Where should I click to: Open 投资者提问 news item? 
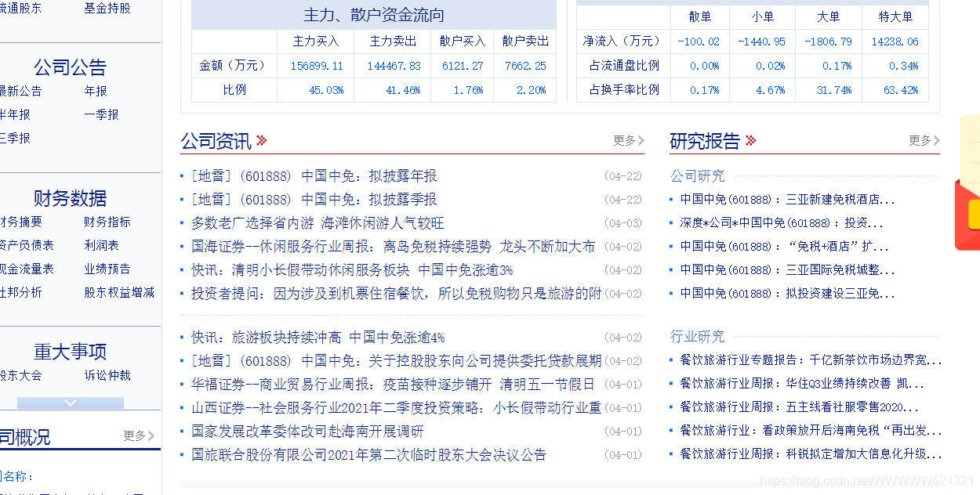click(x=396, y=294)
